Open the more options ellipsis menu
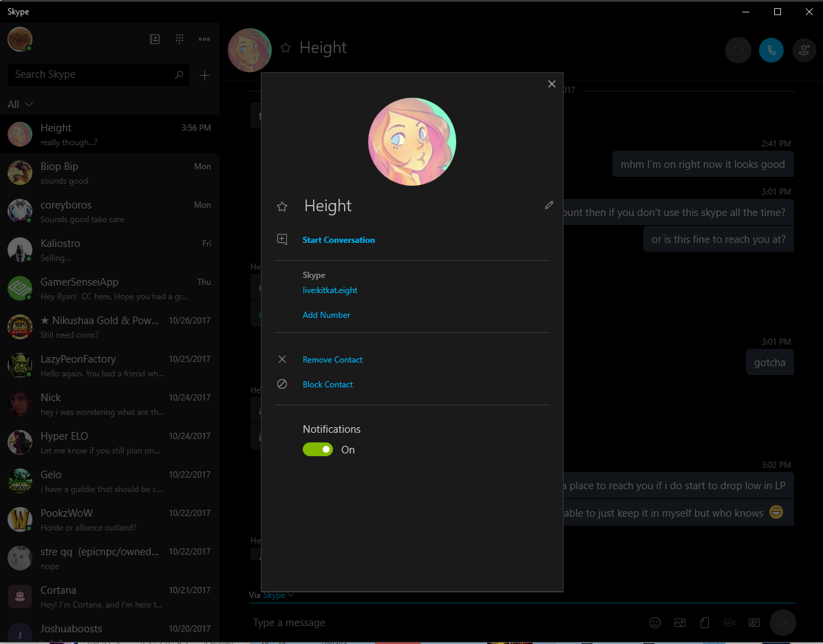This screenshot has width=823, height=644. coord(204,39)
